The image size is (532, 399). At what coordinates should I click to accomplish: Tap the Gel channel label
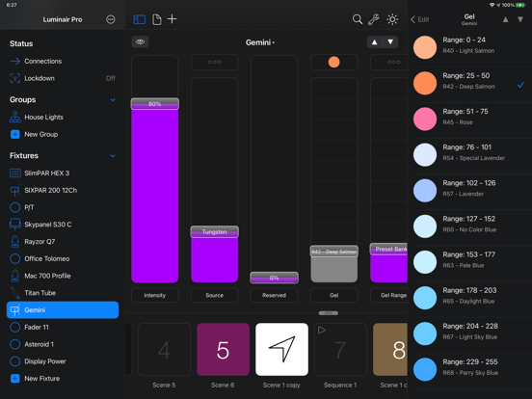coord(333,295)
